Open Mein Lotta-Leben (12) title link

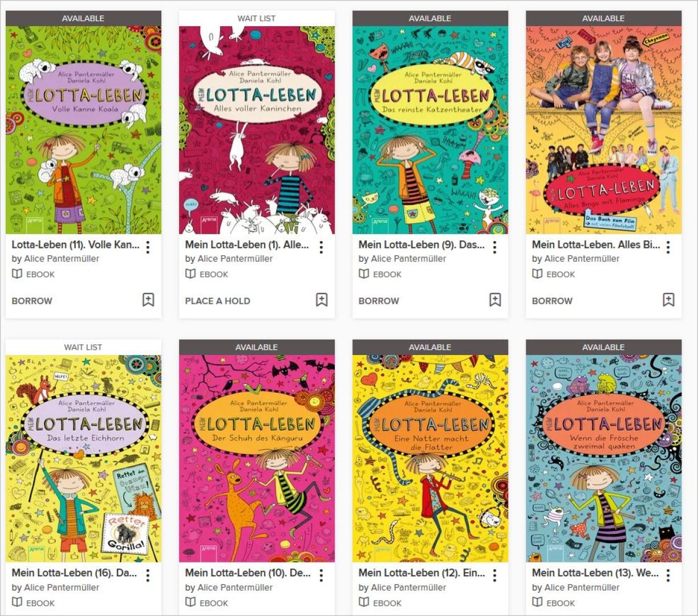421,573
